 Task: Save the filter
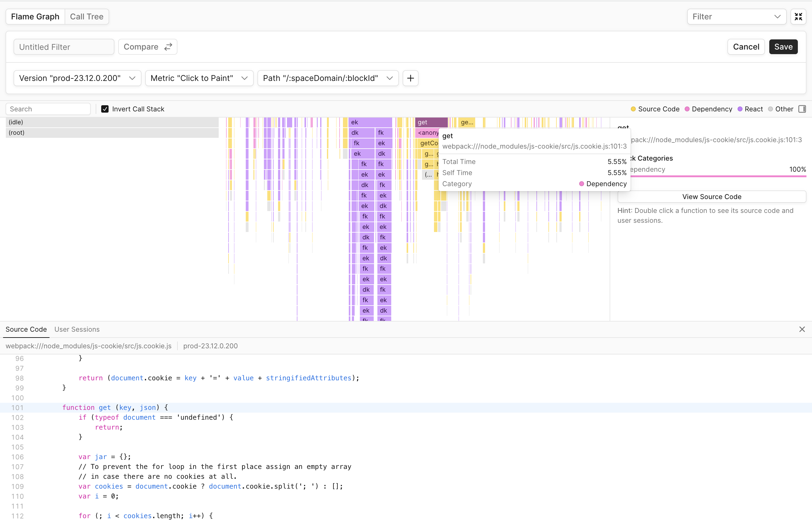coord(783,46)
